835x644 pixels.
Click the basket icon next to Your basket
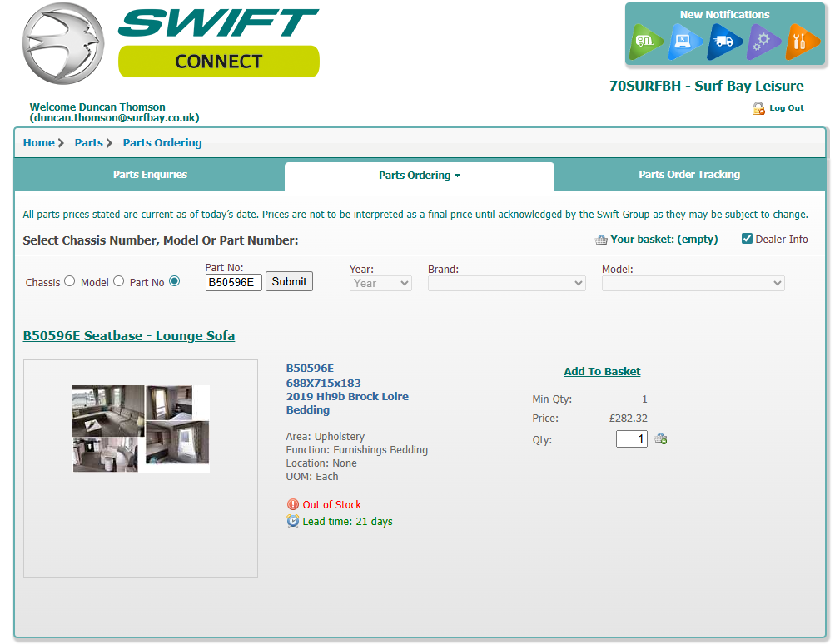coord(601,240)
